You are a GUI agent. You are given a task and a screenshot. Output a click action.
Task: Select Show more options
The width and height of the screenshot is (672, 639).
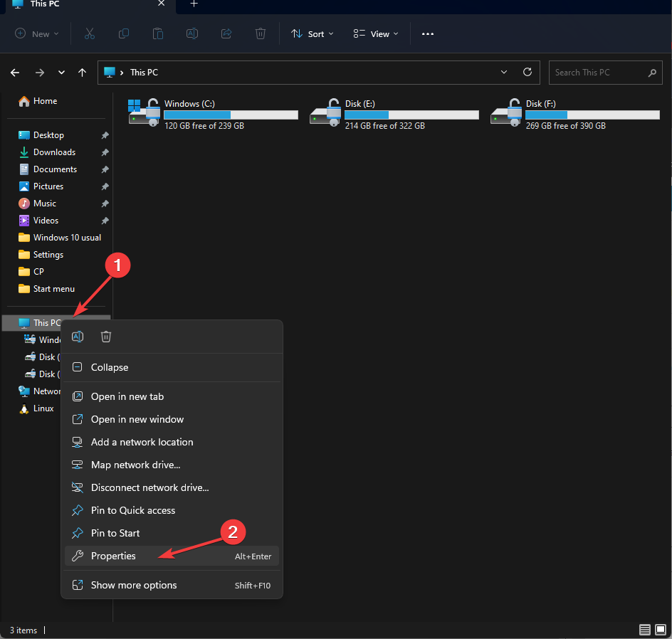click(172, 585)
